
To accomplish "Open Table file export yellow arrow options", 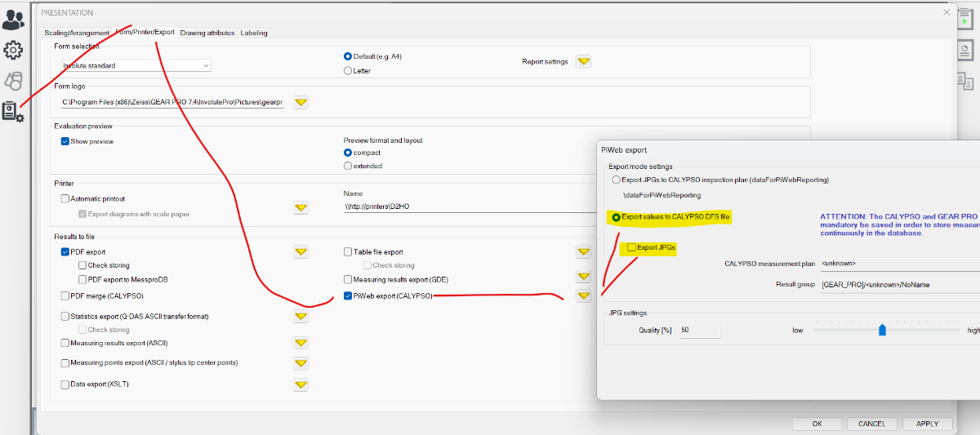I will 583,251.
